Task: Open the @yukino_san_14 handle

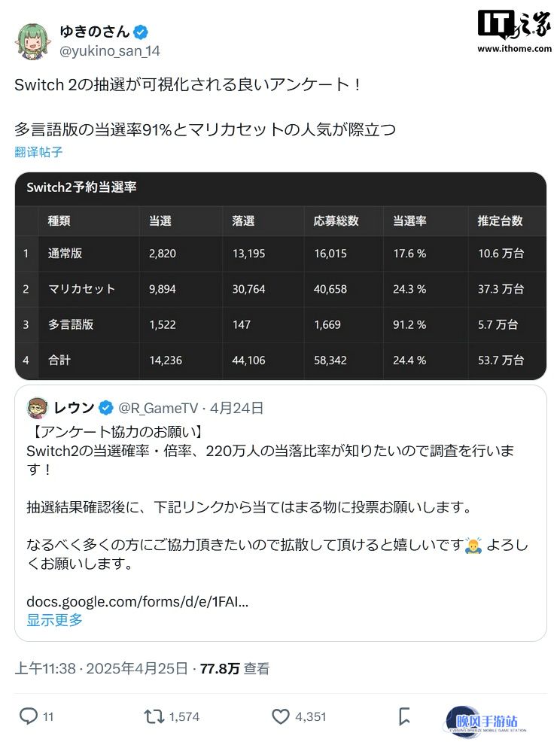Action: (x=109, y=51)
